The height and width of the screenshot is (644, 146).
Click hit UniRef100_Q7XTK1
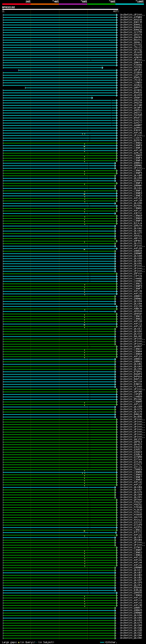pyautogui.click(x=131, y=45)
